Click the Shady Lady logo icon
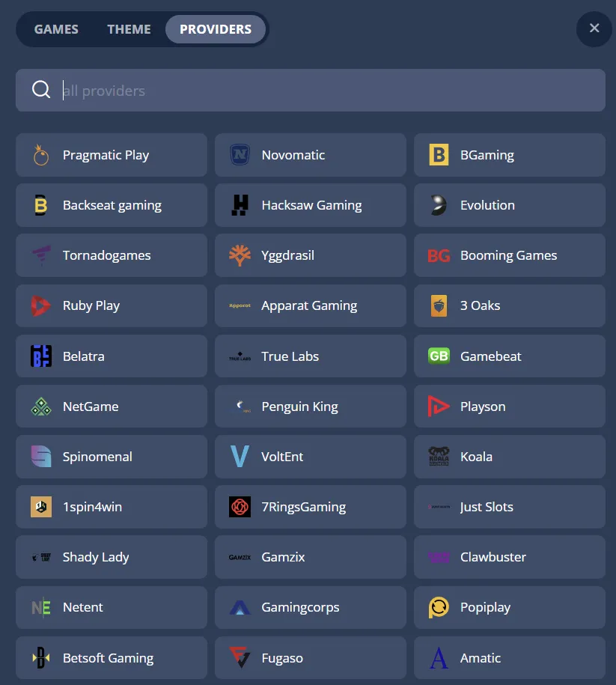The image size is (616, 685). point(41,557)
